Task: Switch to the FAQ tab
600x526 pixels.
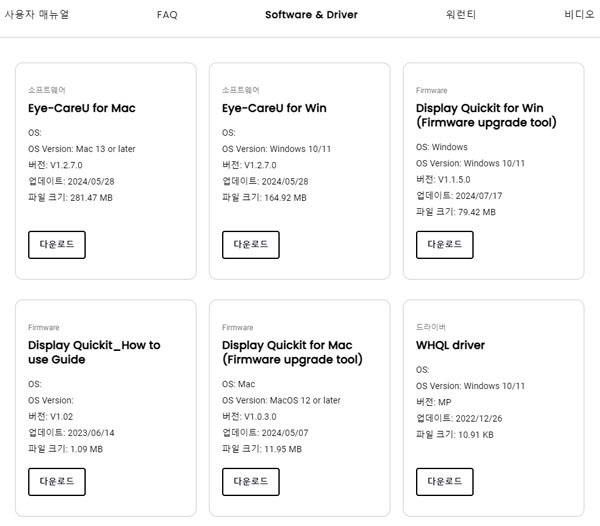Action: tap(167, 15)
